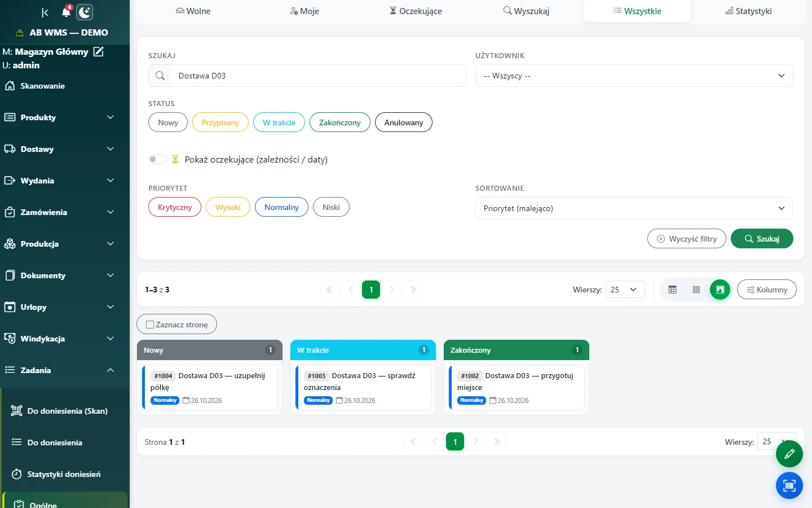
Task: Open the blue barcode scanner floating button
Action: [789, 485]
